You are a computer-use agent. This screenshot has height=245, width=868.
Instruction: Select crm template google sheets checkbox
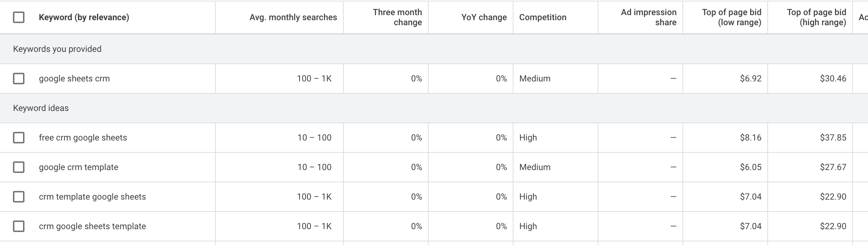pyautogui.click(x=19, y=197)
